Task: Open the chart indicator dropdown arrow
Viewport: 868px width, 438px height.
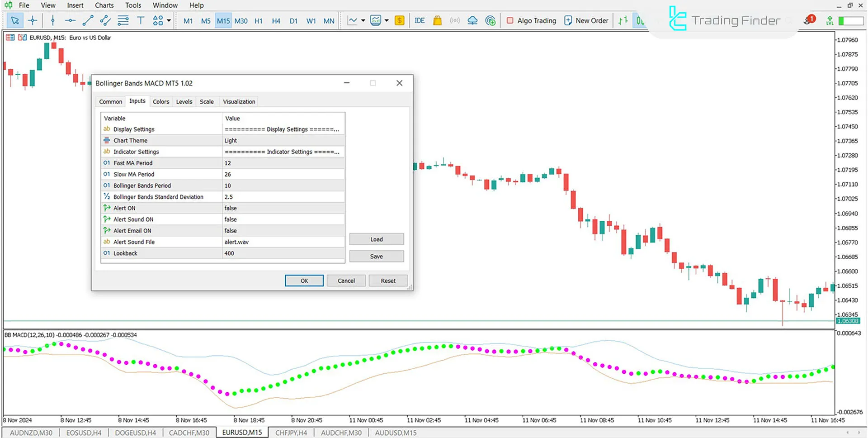Action: [387, 20]
